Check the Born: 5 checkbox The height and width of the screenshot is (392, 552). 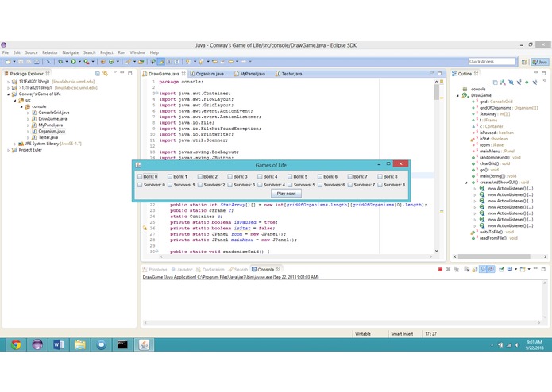pos(290,176)
